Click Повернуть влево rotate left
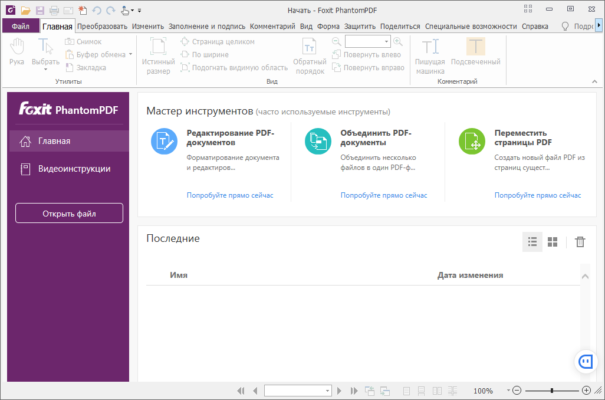The width and height of the screenshot is (605, 400). [x=367, y=54]
